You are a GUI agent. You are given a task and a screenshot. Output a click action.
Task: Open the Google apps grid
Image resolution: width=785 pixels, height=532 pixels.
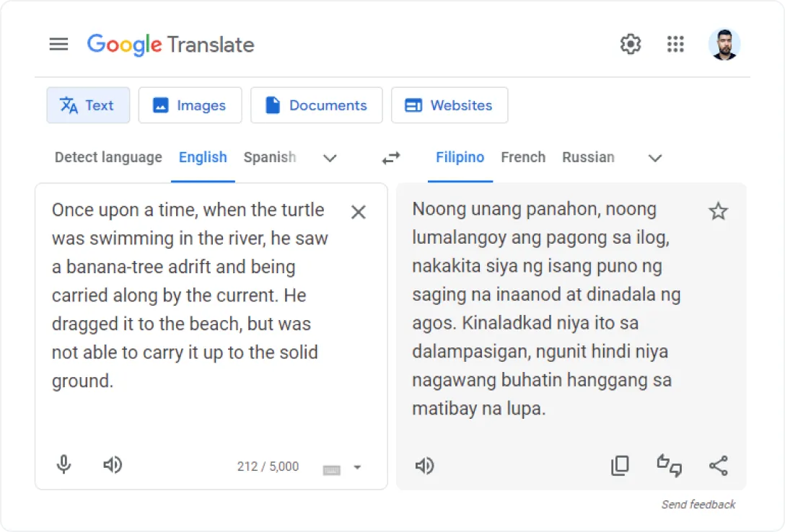(675, 45)
